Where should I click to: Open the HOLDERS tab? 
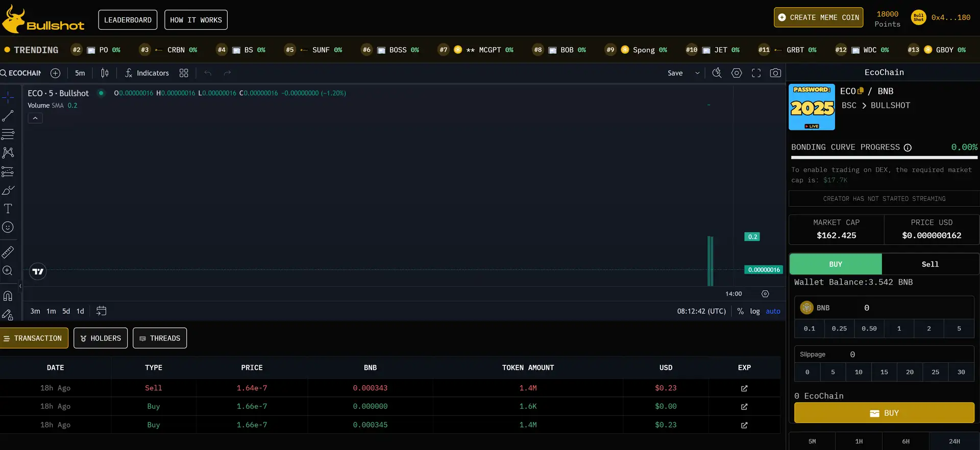(x=101, y=338)
